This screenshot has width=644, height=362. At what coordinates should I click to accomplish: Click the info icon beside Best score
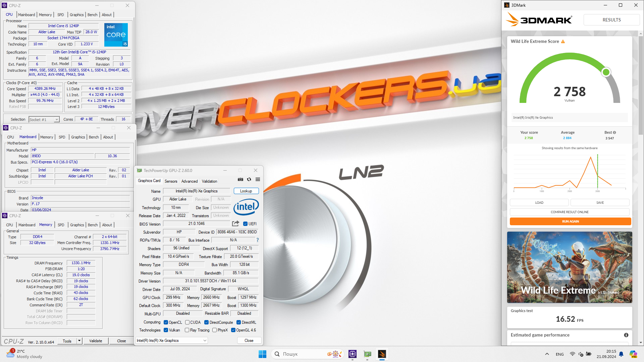click(614, 132)
